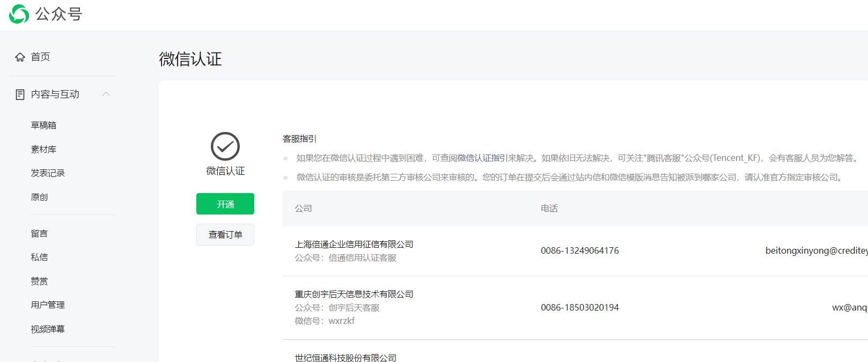Click 公众号：倍通信用认证客服 text
The height and width of the screenshot is (362, 868).
[345, 257]
